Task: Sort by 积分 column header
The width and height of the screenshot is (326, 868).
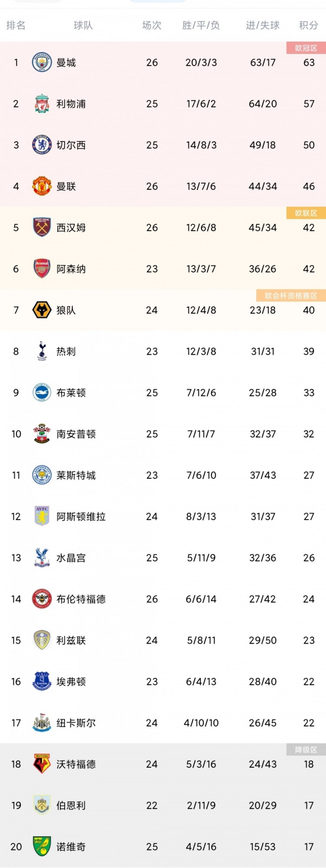Action: pyautogui.click(x=309, y=25)
